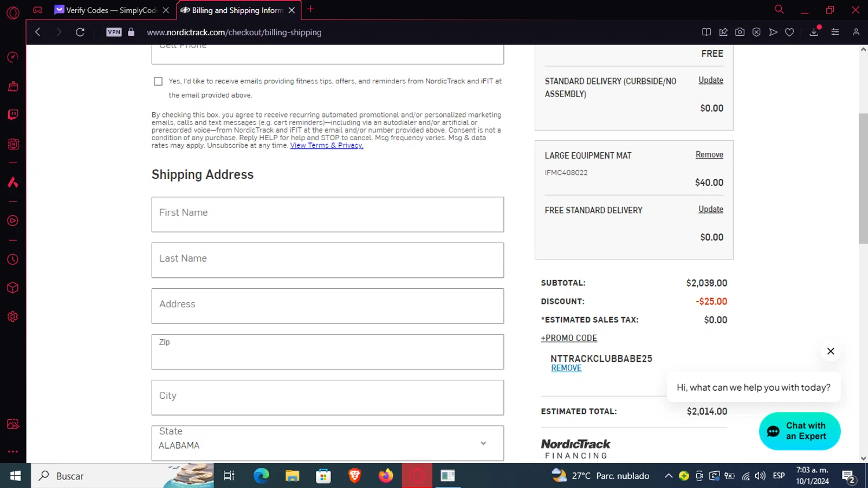The height and width of the screenshot is (488, 868).
Task: Open Aria AI icon in sidebar
Action: tap(13, 182)
